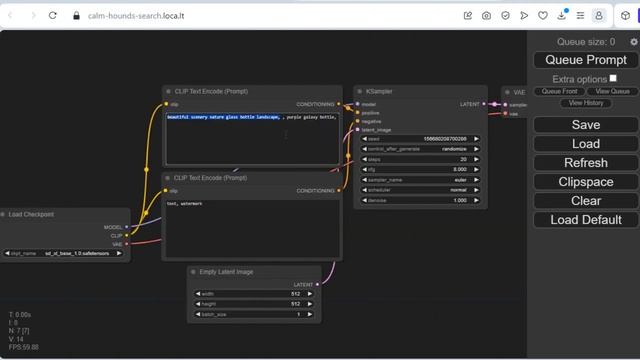The width and height of the screenshot is (640, 360).
Task: Click the Empty Latent Image LATENT output socket
Action: (x=318, y=284)
